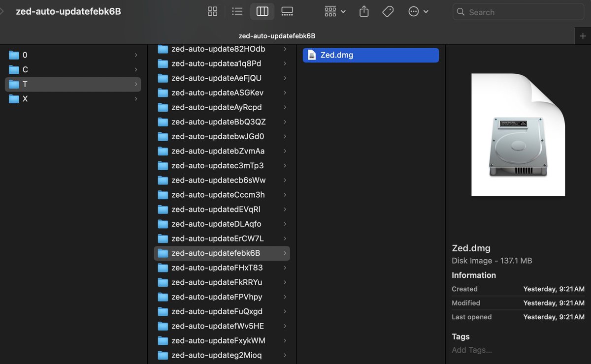The image size is (591, 364).
Task: Open folder zed-auto-updatefWv5HE
Action: (222, 326)
